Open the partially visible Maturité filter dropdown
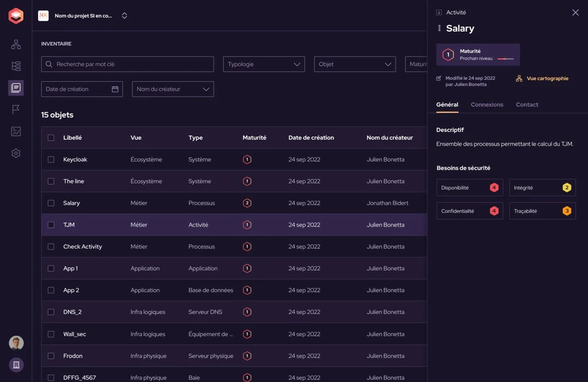The image size is (588, 382). (x=416, y=64)
